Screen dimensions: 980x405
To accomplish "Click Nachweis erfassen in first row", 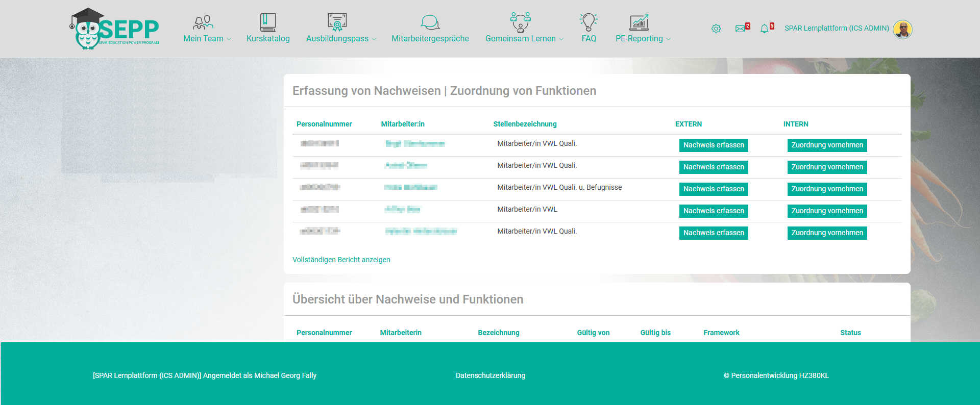I will [714, 145].
